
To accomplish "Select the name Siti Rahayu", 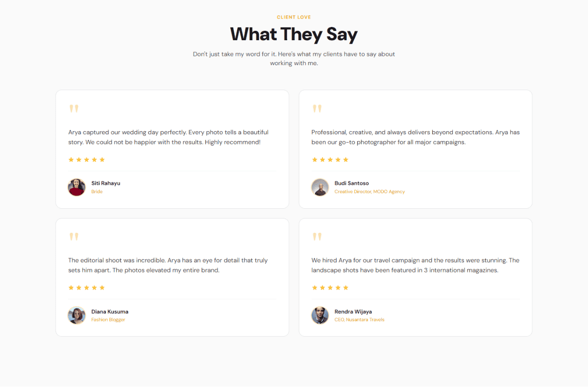I will (106, 183).
